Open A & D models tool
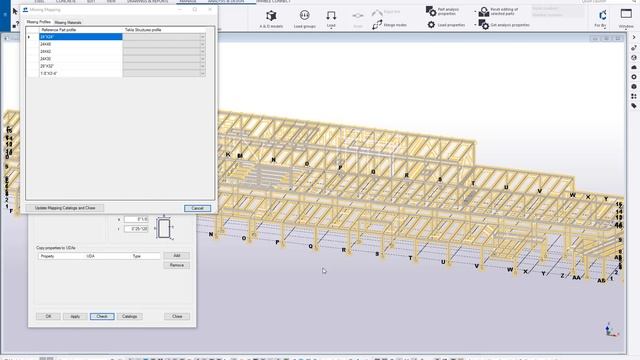This screenshot has width=640, height=360. pyautogui.click(x=271, y=19)
